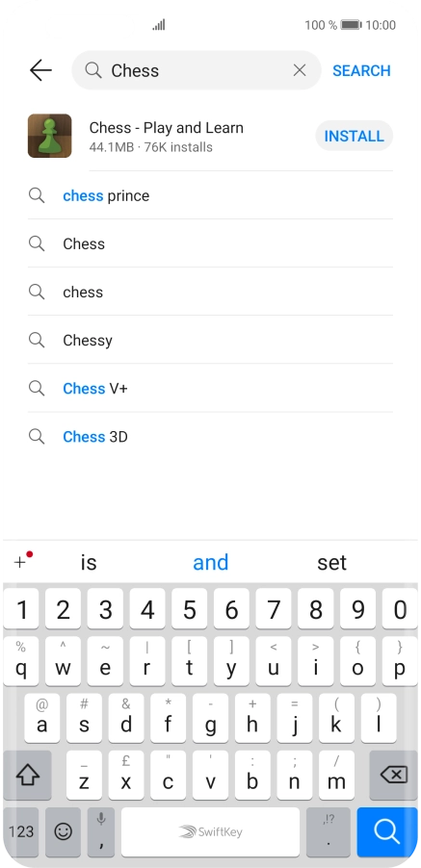Select the 'chess prince' suggestion
The height and width of the screenshot is (868, 421).
[x=210, y=195]
